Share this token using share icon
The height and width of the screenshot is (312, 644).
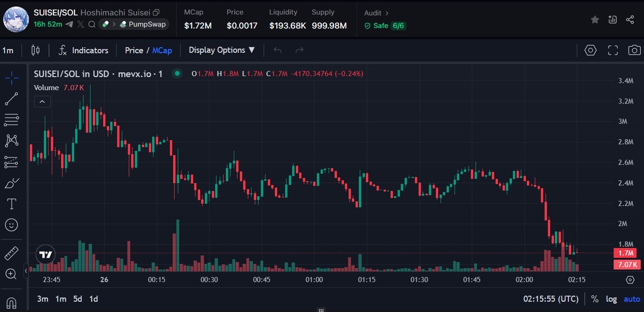(x=630, y=20)
